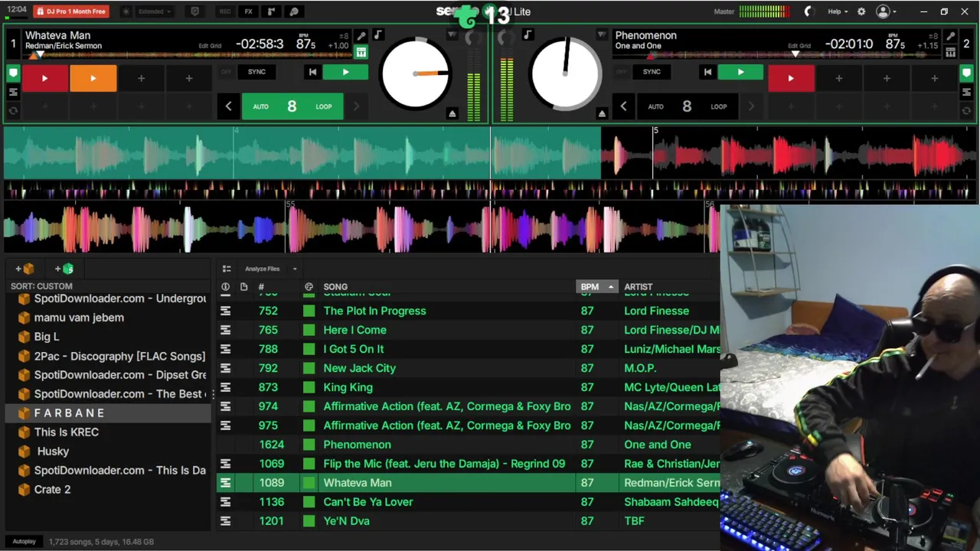Viewport: 980px width, 551px height.
Task: Open deck 1 tempo range dropdown triangle
Action: [452, 35]
